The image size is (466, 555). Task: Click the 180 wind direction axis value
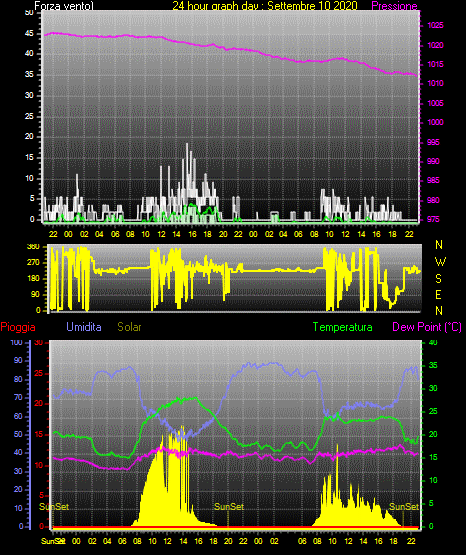(33, 279)
